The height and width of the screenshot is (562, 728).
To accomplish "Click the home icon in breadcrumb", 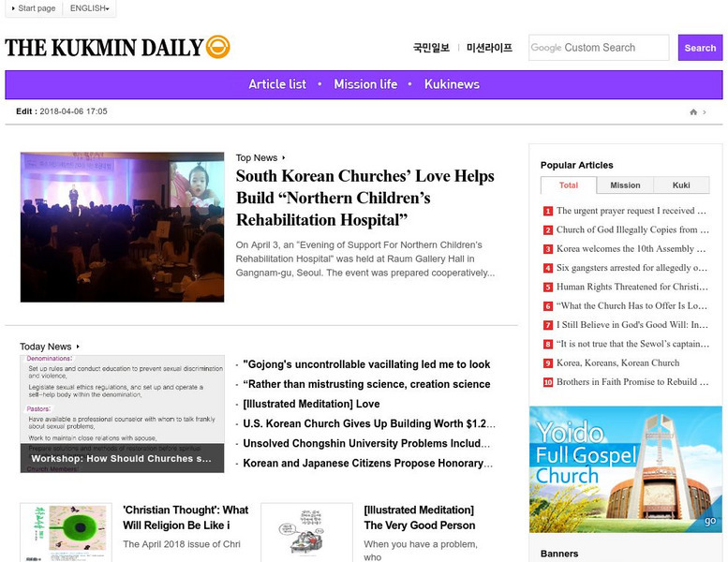I will (693, 111).
